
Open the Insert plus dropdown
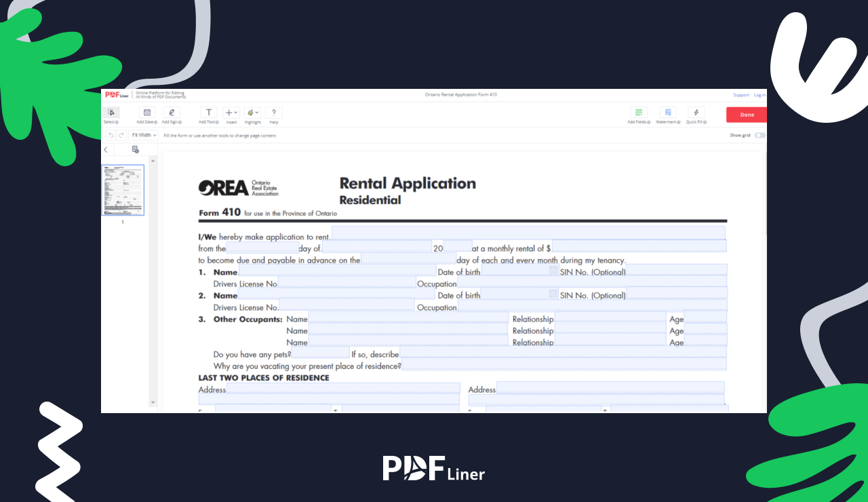click(x=231, y=113)
